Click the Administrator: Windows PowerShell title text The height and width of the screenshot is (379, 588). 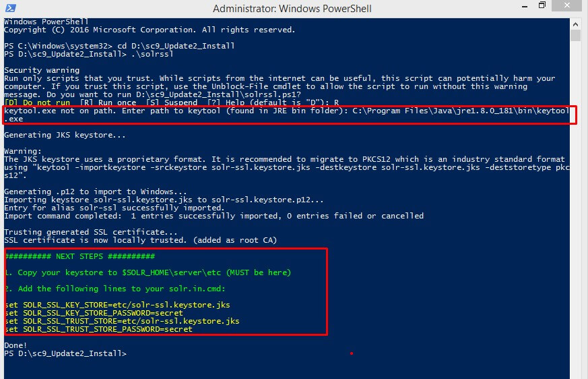(292, 9)
